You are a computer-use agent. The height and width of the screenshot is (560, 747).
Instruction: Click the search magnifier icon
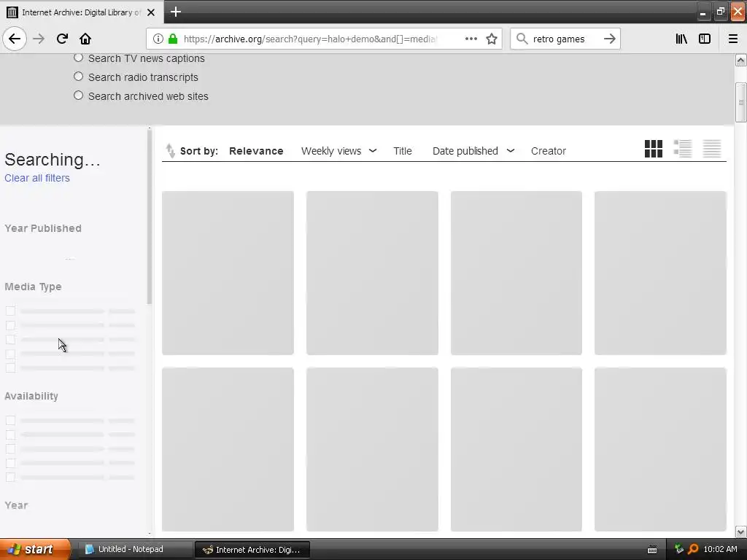(522, 39)
